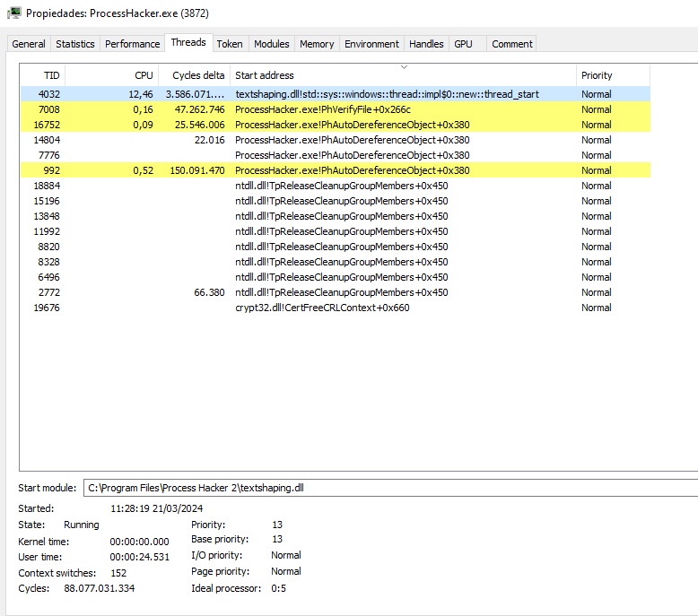Open the Comment tab
This screenshot has height=616, width=698.
(x=512, y=44)
